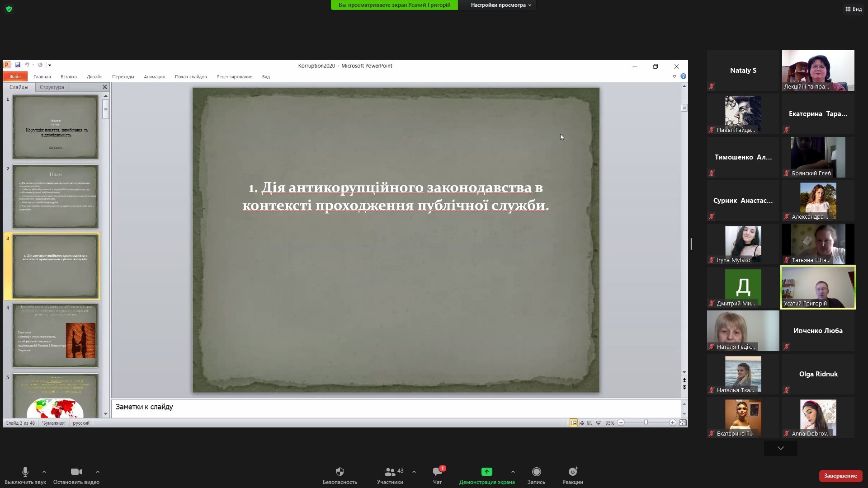Adjust the PowerPoint zoom slider
The width and height of the screenshot is (868, 488).
coord(646,422)
